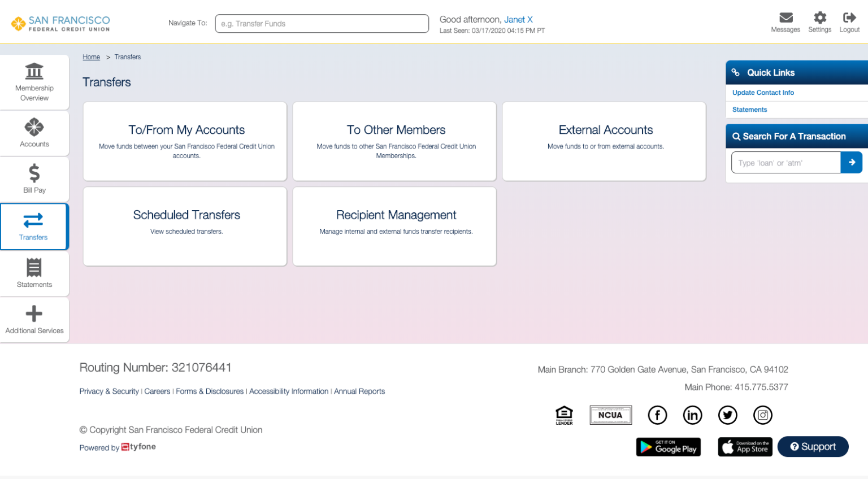Image resolution: width=868 pixels, height=479 pixels.
Task: Follow the Update Contact Info link
Action: (763, 93)
